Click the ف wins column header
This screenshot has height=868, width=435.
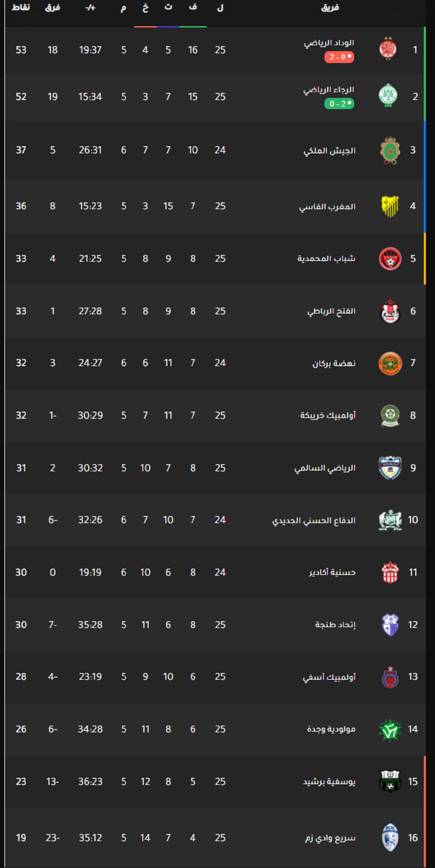(x=193, y=7)
